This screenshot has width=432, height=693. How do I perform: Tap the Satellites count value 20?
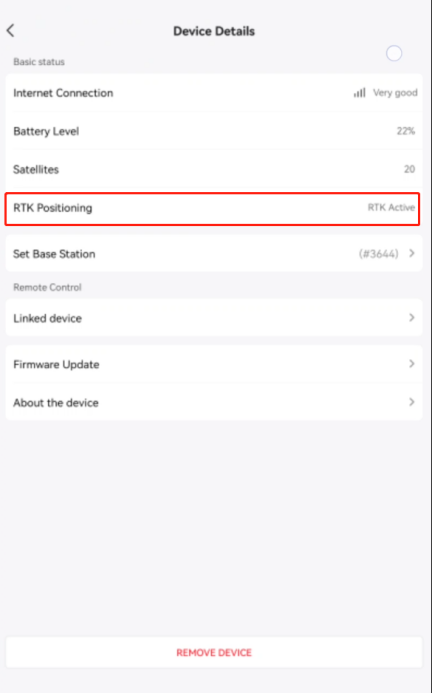[409, 169]
